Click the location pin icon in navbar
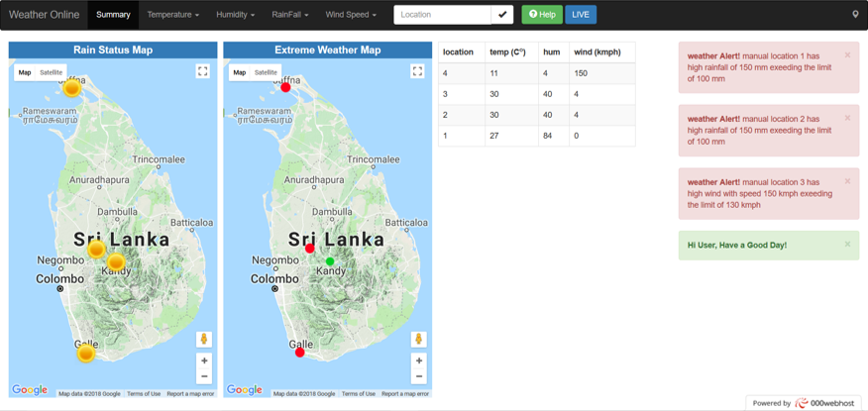868x411 pixels. (x=855, y=15)
